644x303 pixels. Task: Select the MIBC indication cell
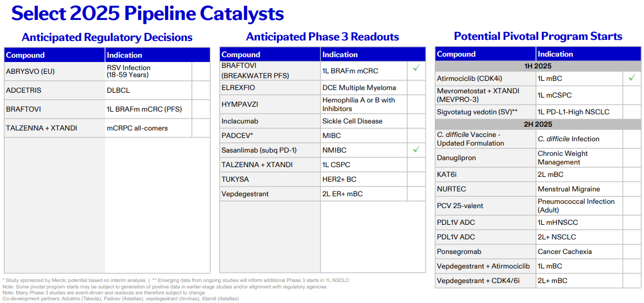tap(364, 135)
